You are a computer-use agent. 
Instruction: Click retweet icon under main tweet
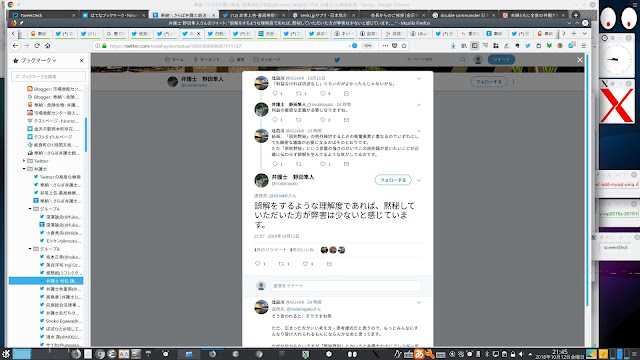point(281,264)
